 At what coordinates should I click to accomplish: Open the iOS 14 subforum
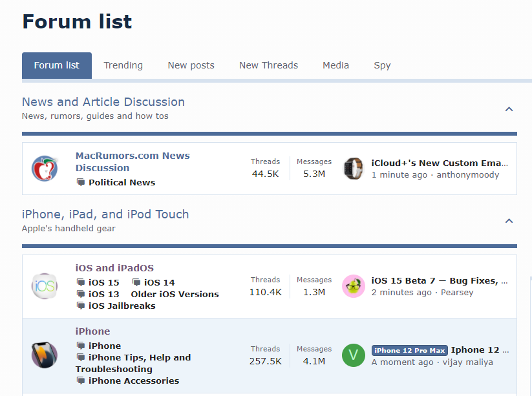coord(160,282)
